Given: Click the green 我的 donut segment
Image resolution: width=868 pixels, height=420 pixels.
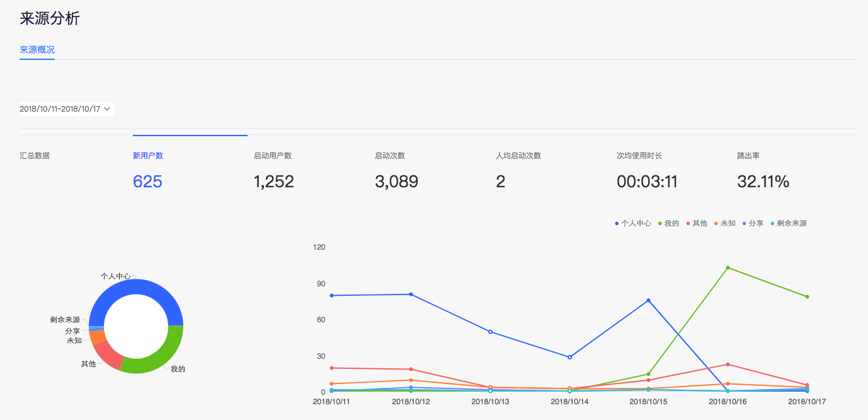Looking at the screenshot, I should (x=157, y=358).
